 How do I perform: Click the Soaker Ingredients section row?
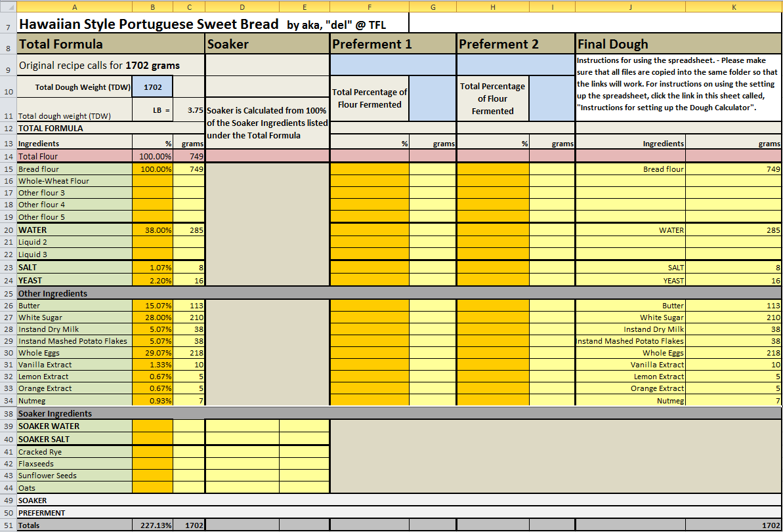click(399, 413)
